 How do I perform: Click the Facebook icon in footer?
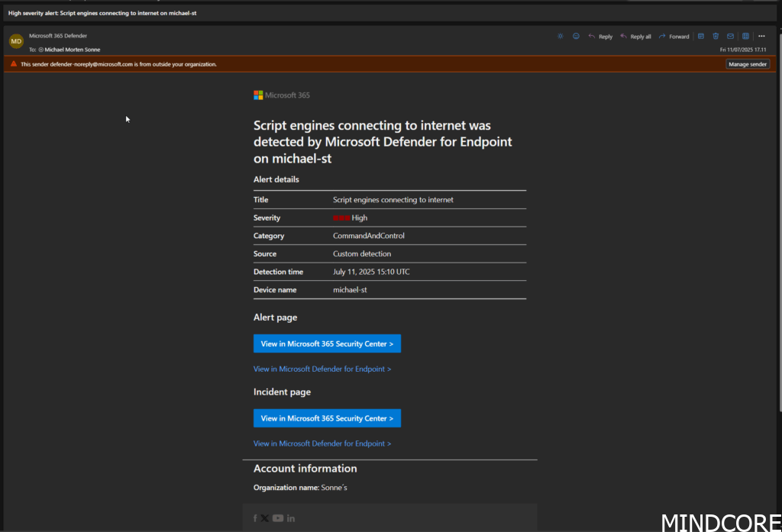click(x=255, y=518)
